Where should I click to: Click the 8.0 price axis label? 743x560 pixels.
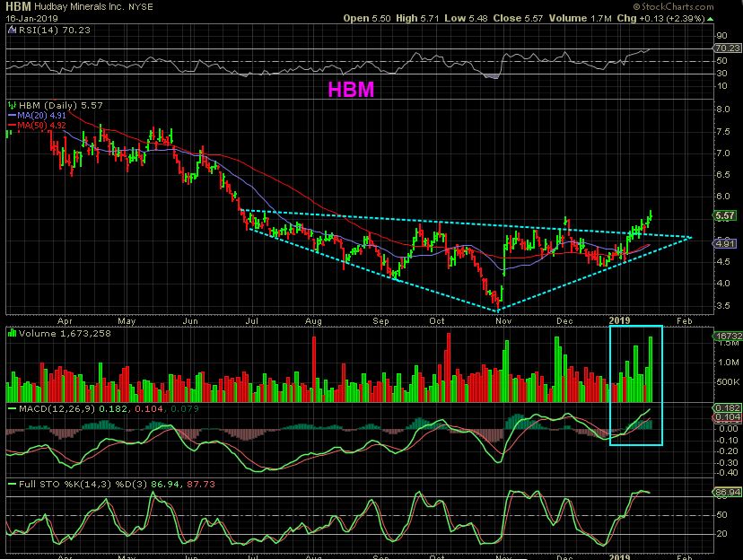(723, 109)
